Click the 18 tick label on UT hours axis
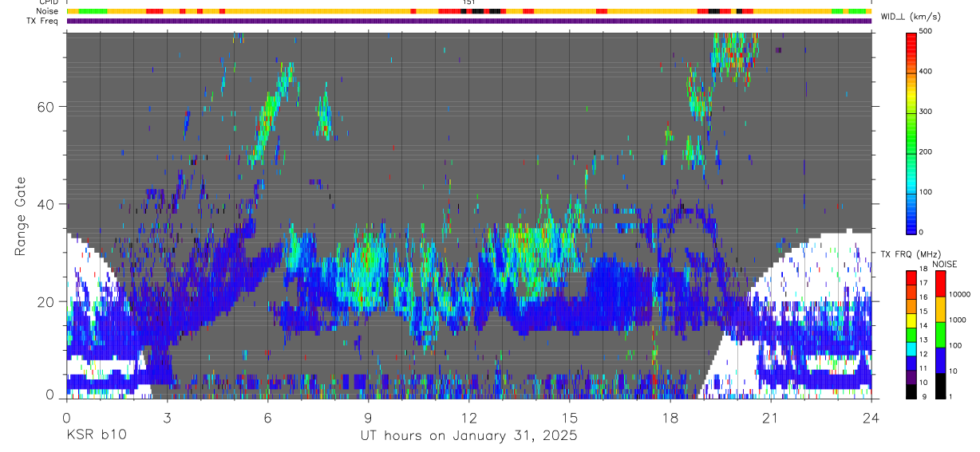The width and height of the screenshot is (980, 452). coord(670,419)
